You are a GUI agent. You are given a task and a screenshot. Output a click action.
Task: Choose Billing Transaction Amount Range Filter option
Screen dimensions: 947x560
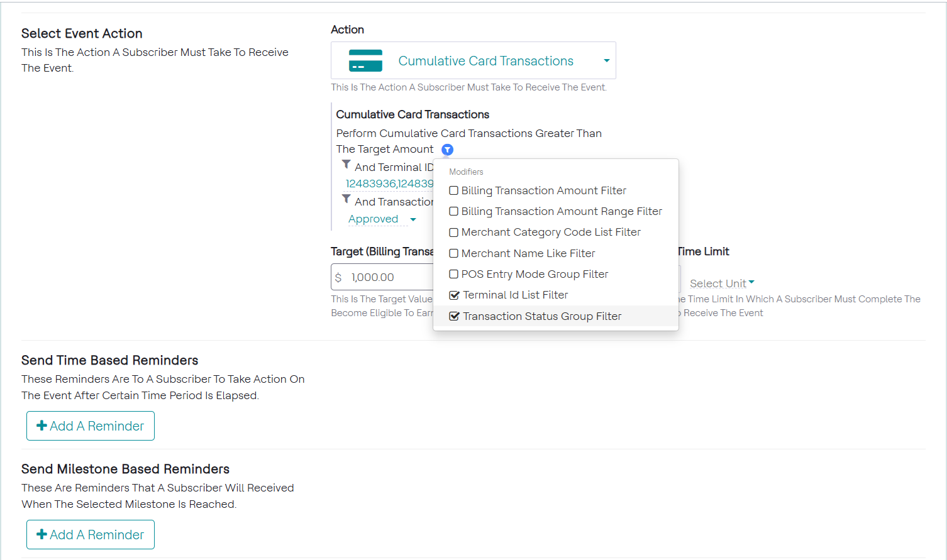[561, 211]
